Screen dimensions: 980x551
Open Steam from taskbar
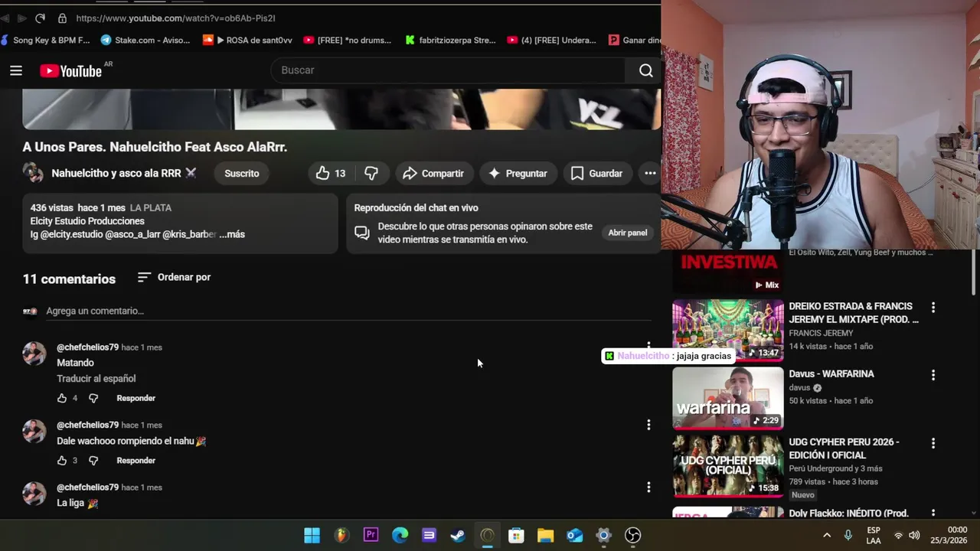pos(458,535)
